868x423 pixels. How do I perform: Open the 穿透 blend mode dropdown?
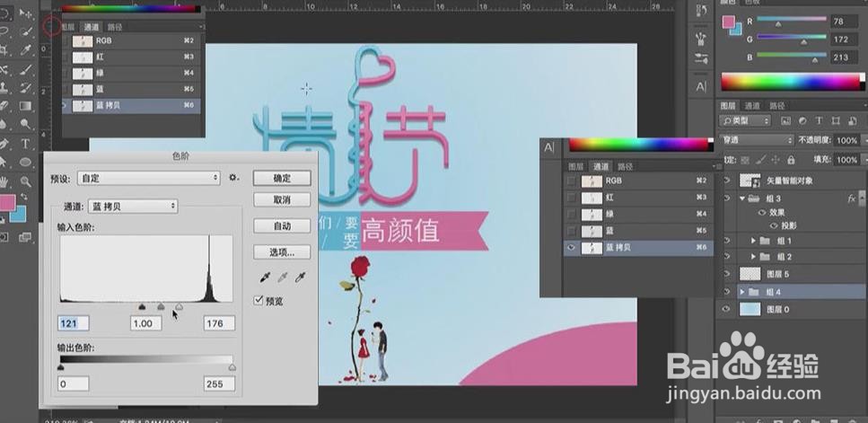click(x=756, y=140)
